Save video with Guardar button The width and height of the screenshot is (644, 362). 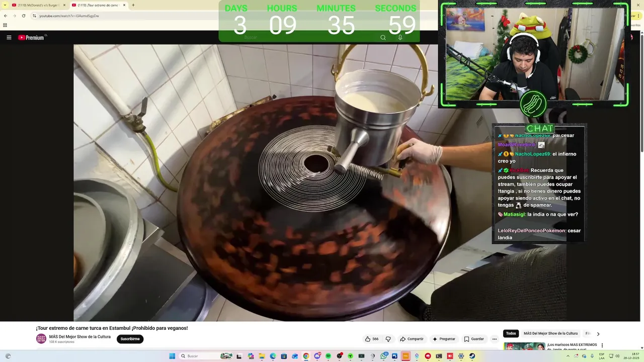tap(474, 339)
